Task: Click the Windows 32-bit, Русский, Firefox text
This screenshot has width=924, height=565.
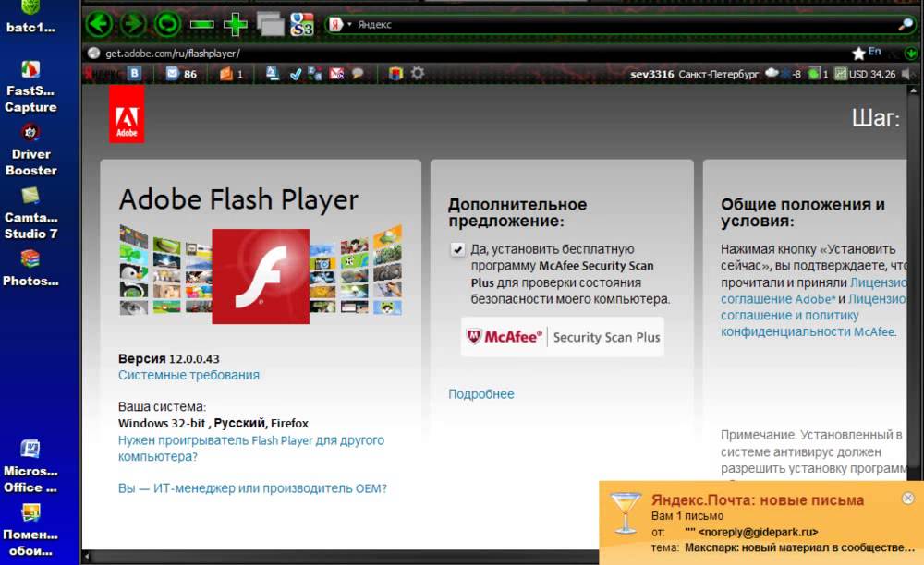Action: click(x=213, y=423)
